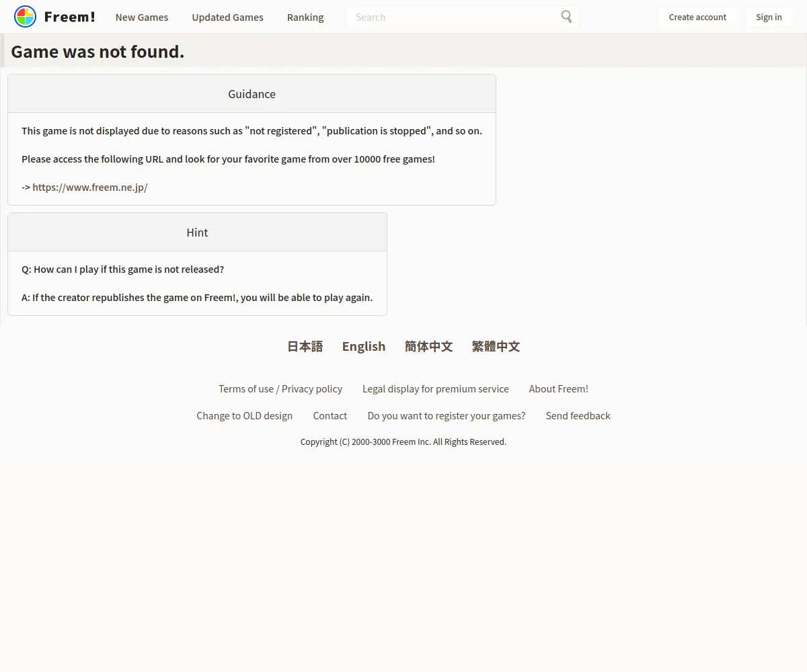This screenshot has height=672, width=807.
Task: Go to the Ranking page
Action: (305, 17)
